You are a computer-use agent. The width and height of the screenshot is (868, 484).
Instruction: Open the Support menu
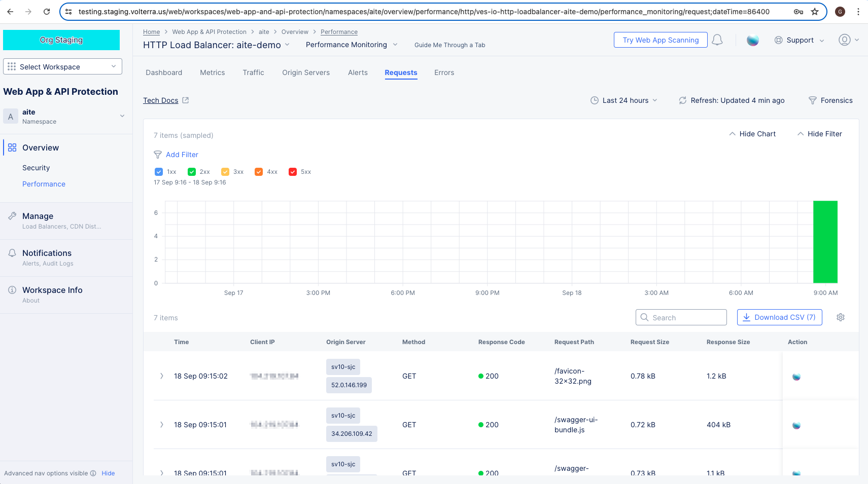tap(798, 40)
